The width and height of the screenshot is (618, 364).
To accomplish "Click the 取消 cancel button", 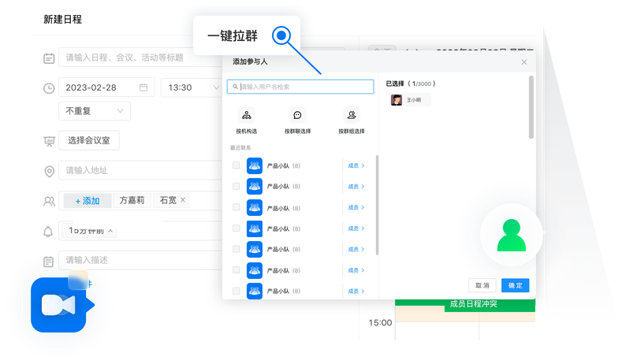I will pyautogui.click(x=481, y=285).
